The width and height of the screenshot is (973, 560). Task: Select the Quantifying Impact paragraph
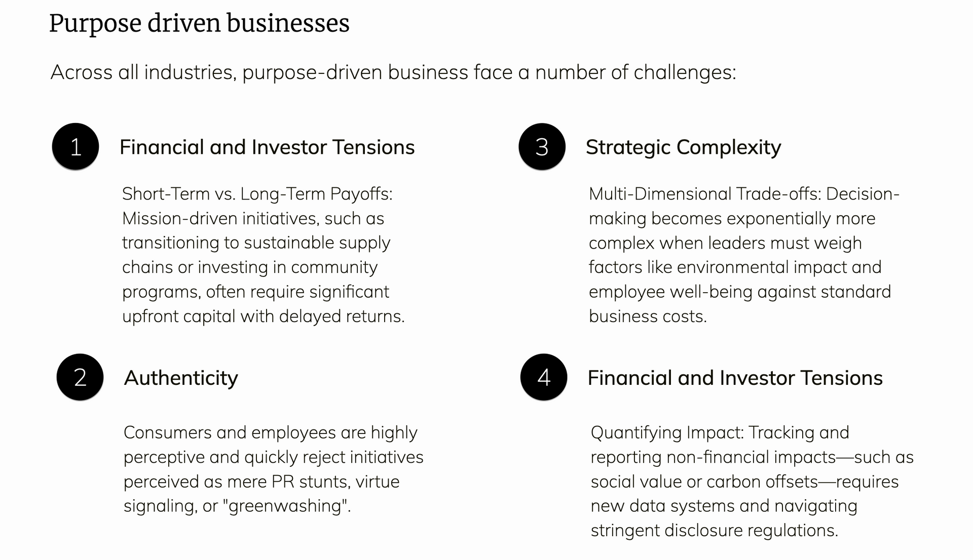[752, 482]
